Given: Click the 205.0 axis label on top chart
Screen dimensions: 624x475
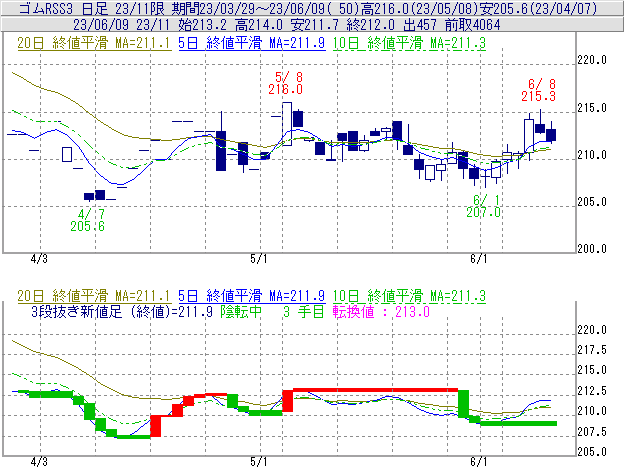Looking at the screenshot, I should click(x=592, y=202).
